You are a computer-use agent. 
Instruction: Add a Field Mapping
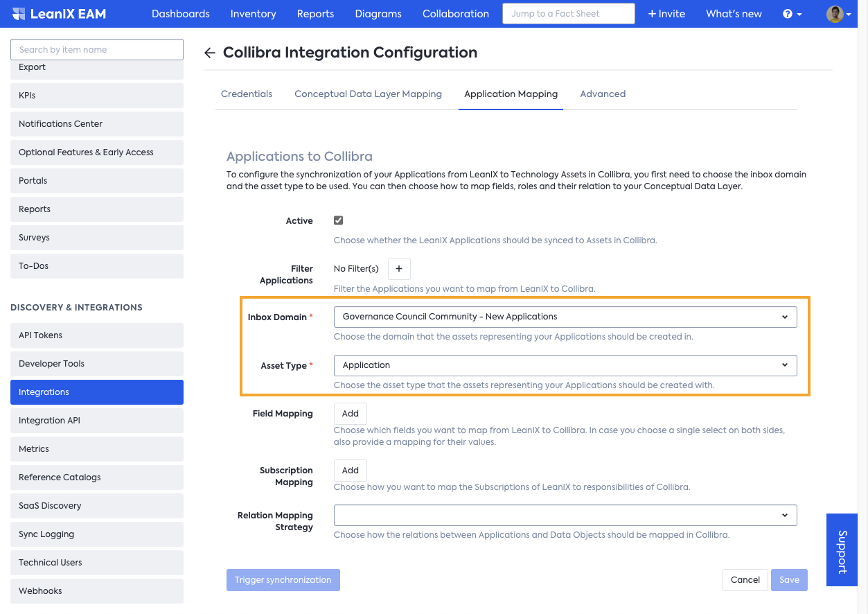coord(351,414)
